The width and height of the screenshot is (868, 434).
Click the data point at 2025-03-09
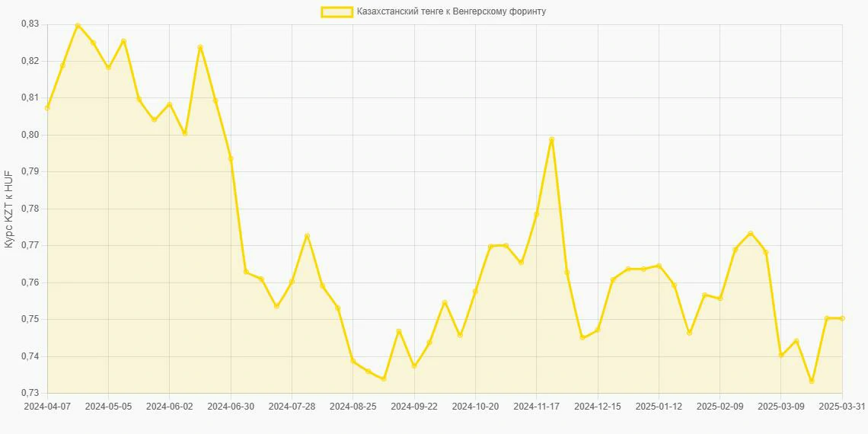[781, 355]
